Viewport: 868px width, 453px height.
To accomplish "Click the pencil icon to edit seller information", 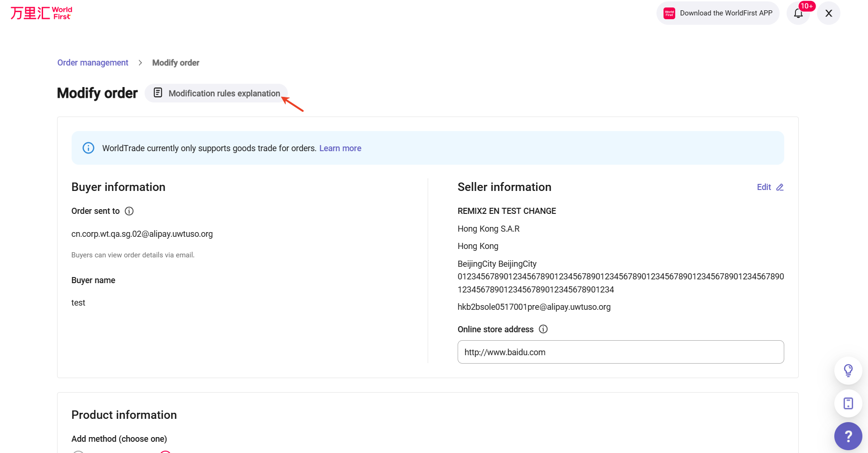I will coord(780,187).
